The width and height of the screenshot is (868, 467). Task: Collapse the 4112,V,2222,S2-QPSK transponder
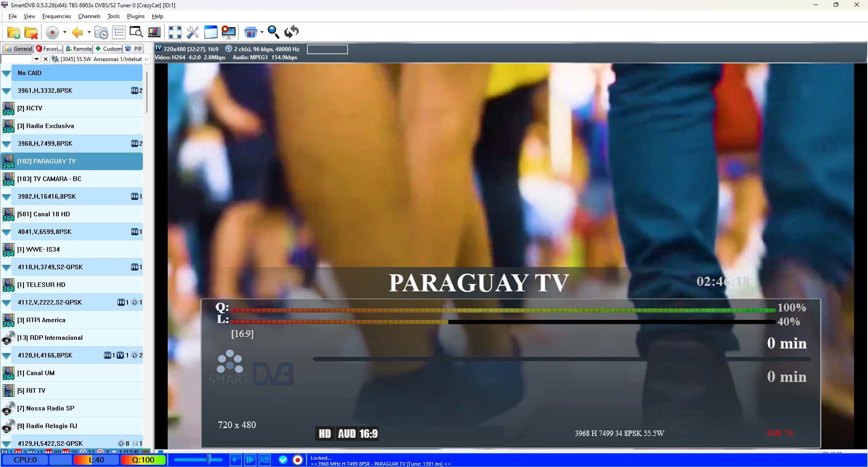pos(6,303)
